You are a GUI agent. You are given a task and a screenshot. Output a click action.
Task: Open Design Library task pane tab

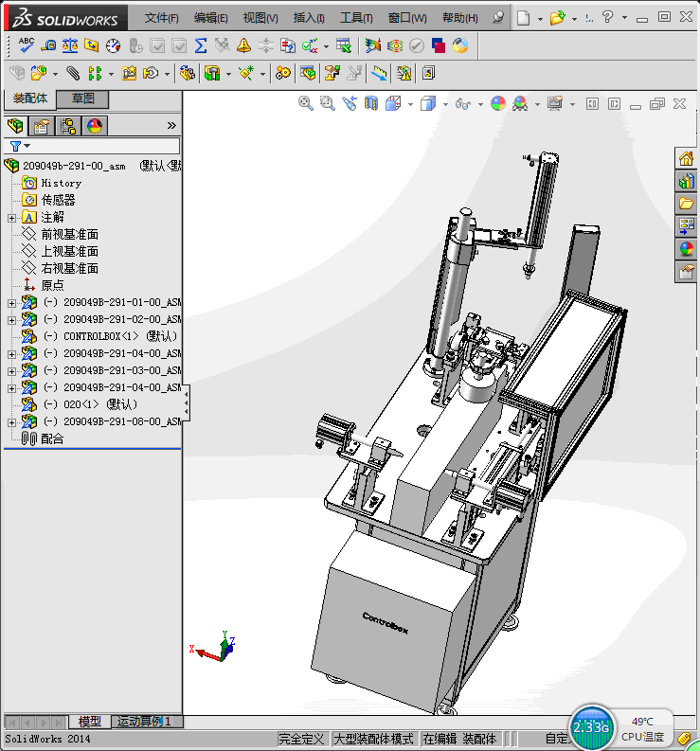[686, 181]
